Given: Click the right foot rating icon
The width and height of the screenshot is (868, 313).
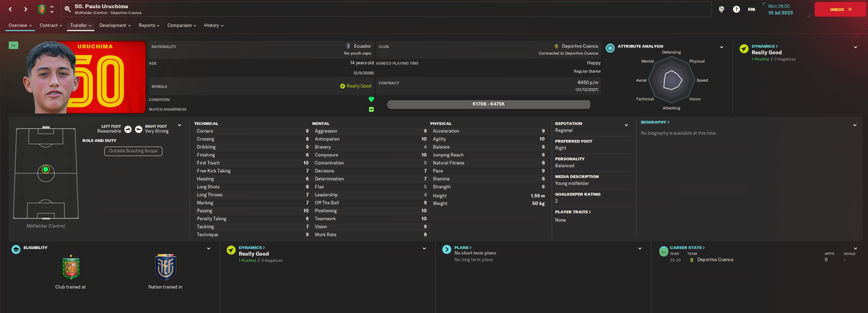Looking at the screenshot, I should (138, 128).
